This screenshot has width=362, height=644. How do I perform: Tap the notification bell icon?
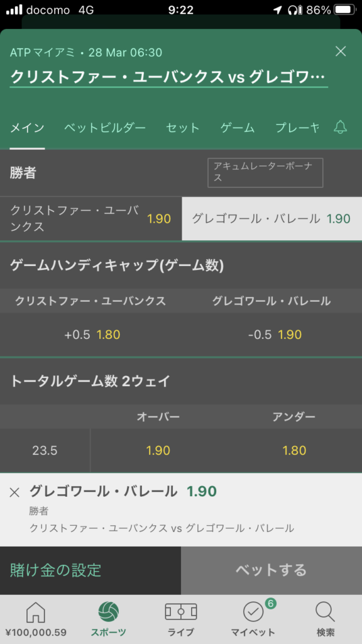(340, 127)
